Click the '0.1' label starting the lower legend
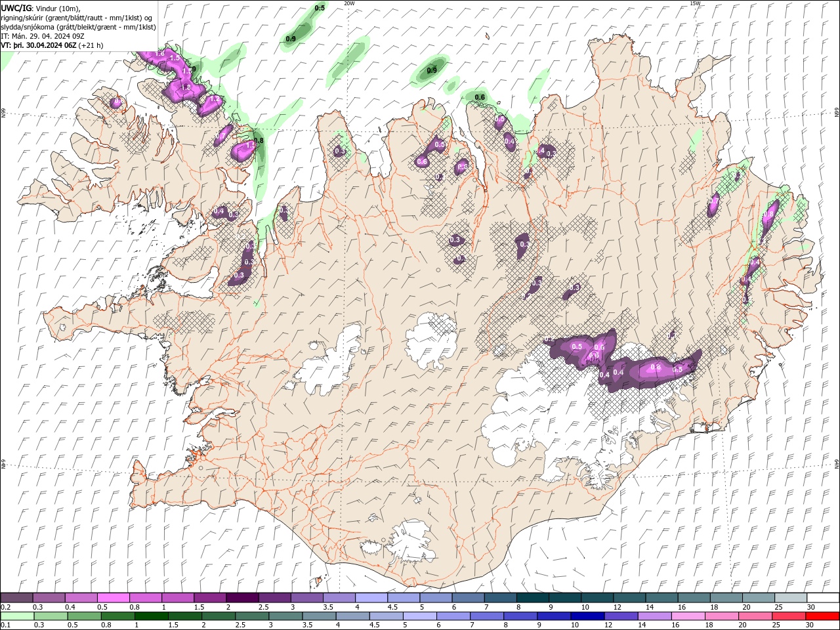The width and height of the screenshot is (840, 630). pos(5,625)
